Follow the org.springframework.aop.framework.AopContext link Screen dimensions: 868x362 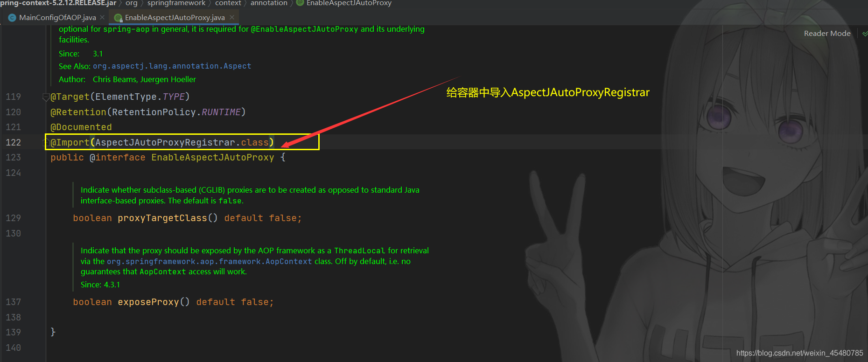[x=209, y=262]
